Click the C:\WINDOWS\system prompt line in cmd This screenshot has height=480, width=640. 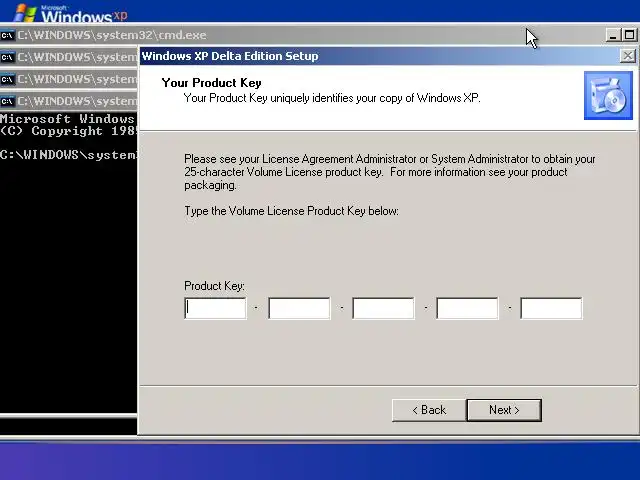click(68, 155)
